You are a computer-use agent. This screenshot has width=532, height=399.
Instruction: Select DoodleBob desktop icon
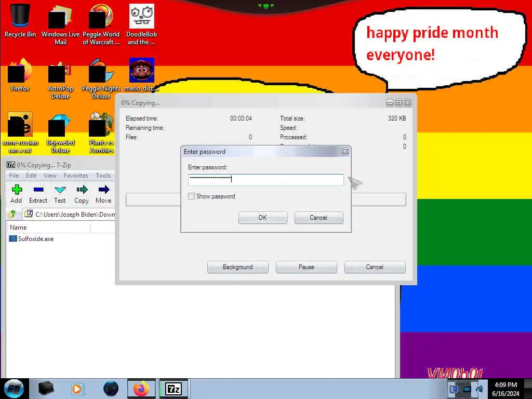point(141,25)
